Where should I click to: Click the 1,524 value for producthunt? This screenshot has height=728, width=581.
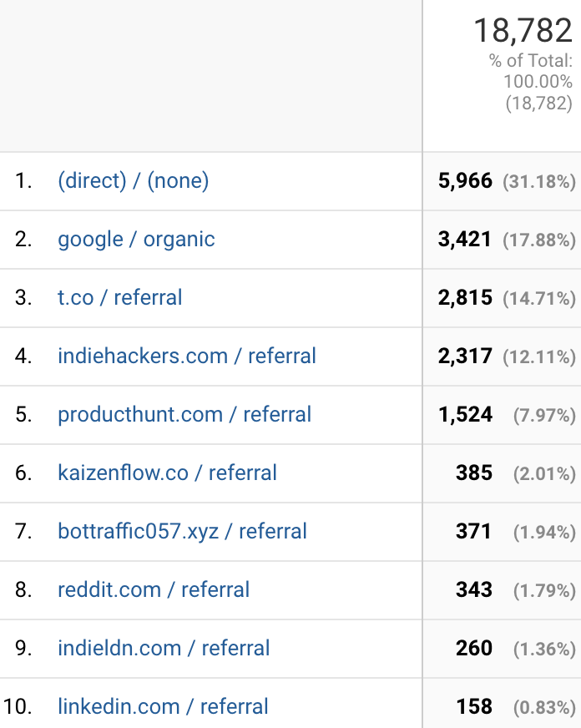tap(466, 415)
